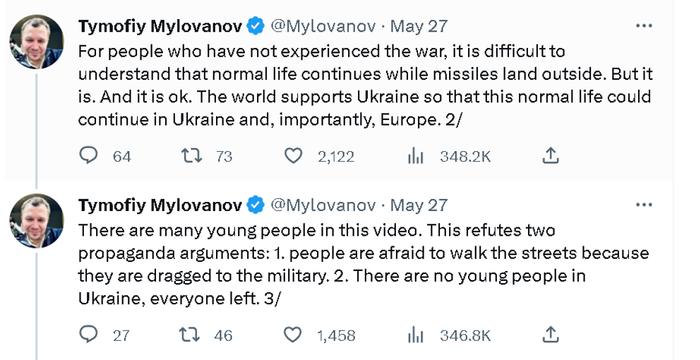Click the @Mylovanov handle on second tweet

click(323, 205)
